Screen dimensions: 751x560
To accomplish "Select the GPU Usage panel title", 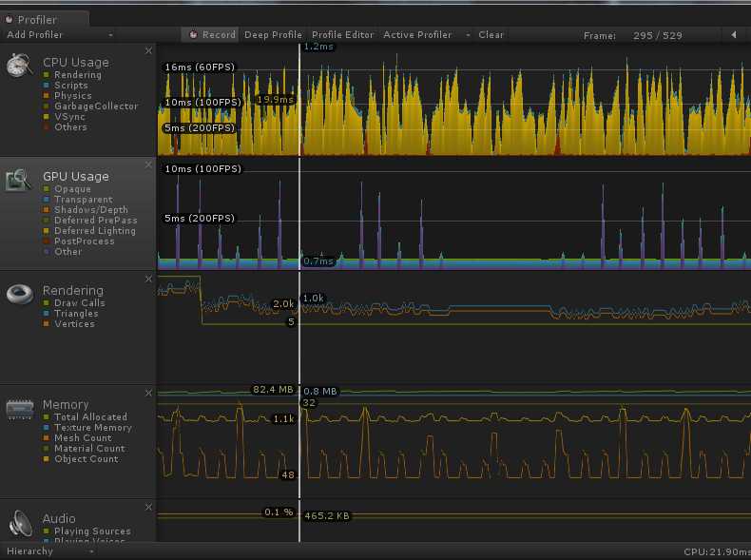I will pyautogui.click(x=76, y=176).
